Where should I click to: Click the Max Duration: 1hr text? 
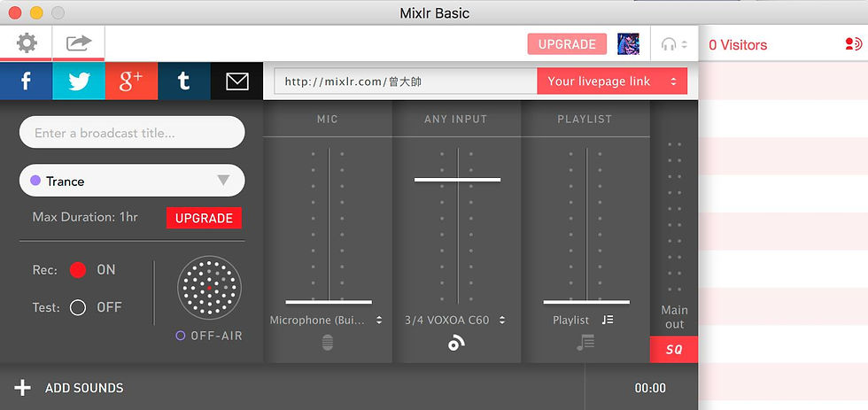[85, 216]
